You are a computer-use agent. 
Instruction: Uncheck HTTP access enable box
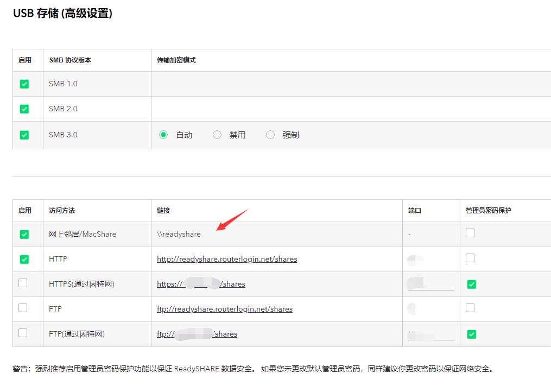[x=24, y=259]
